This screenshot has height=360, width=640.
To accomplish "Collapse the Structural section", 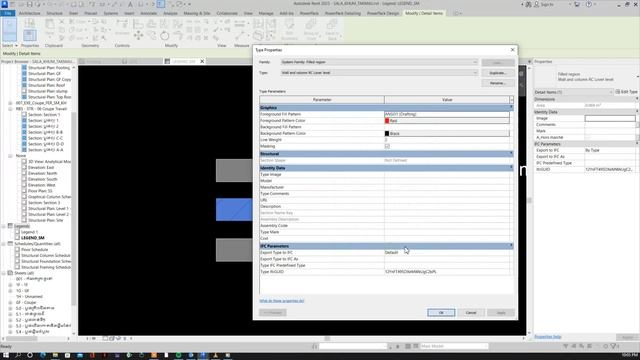I will pyautogui.click(x=511, y=153).
